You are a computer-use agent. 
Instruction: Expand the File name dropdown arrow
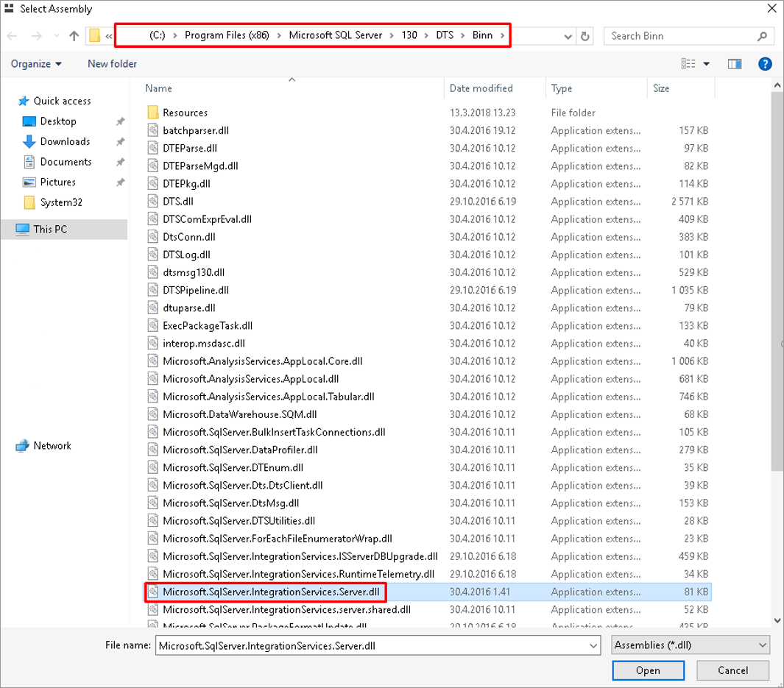point(593,645)
